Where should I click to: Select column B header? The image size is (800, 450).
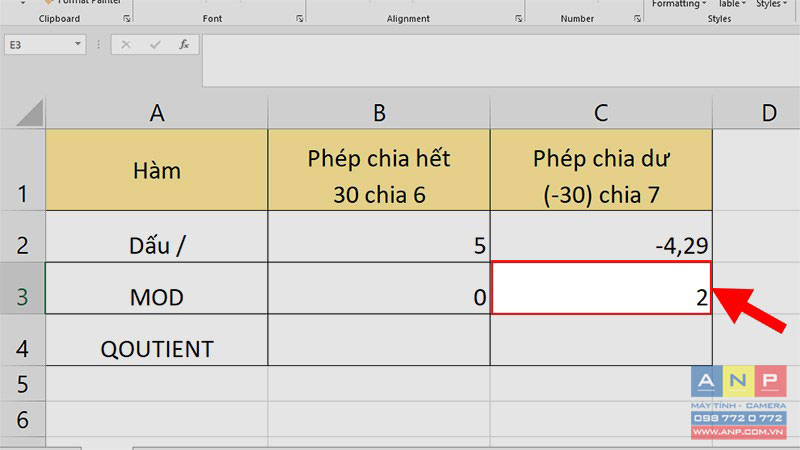point(379,113)
